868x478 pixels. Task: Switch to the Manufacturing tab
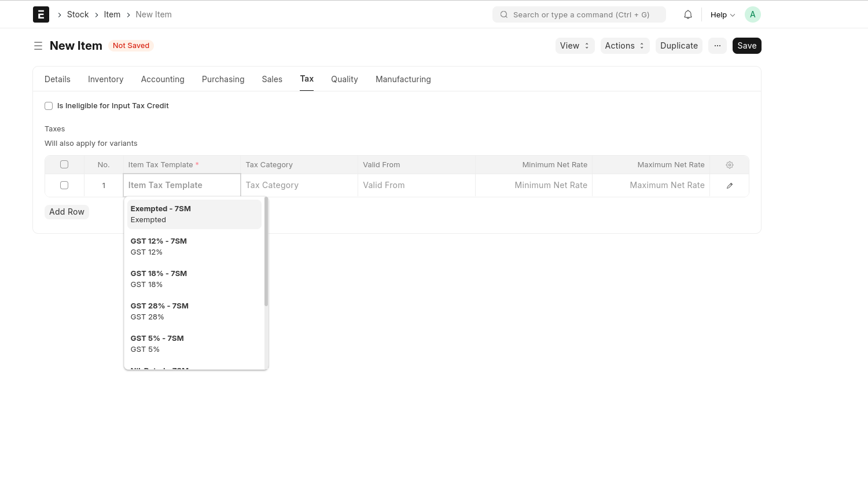[403, 79]
